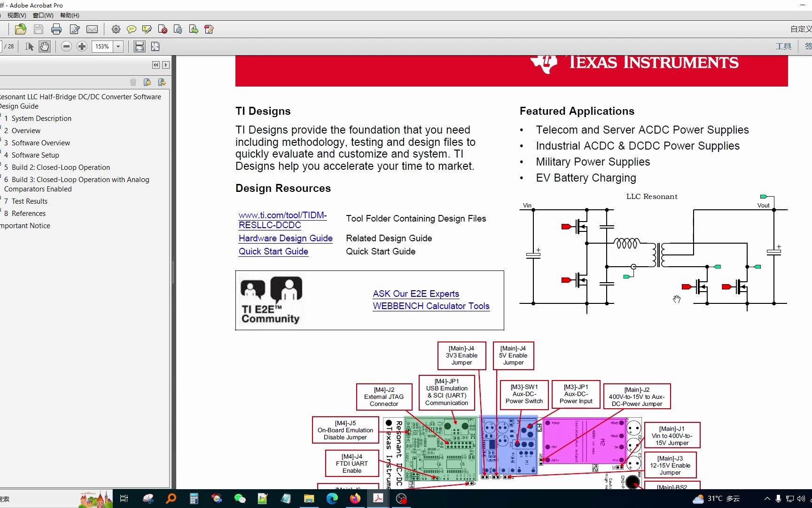Screen dimensions: 812x508
Task: Open the Calculator app from the taskbar
Action: pos(194,499)
